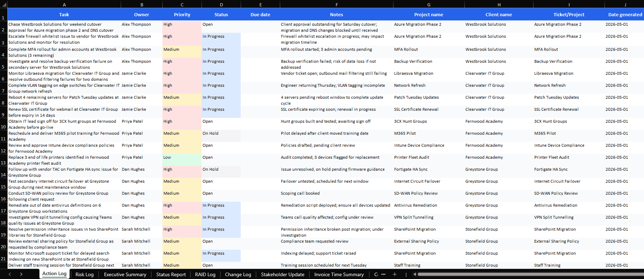Image resolution: width=644 pixels, height=279 pixels.
Task: Select column F header
Action: click(x=337, y=5)
